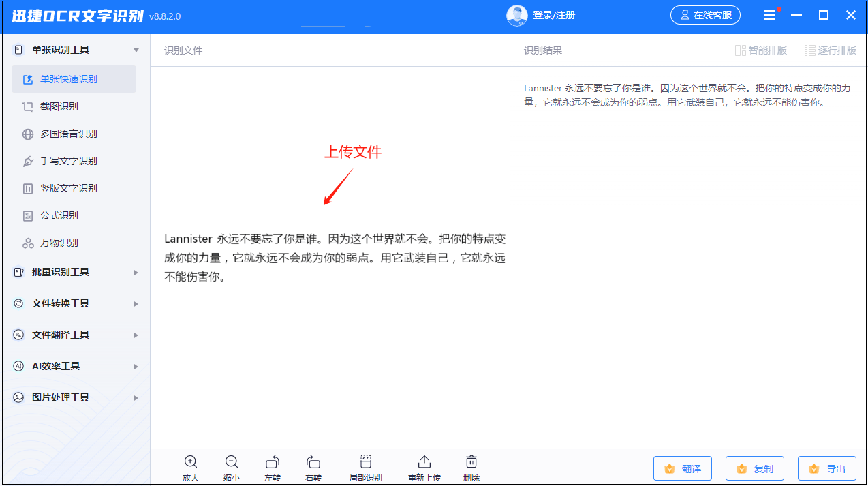Viewport: 868px width, 486px height.
Task: Click the AI效率工具 icon
Action: [x=18, y=366]
